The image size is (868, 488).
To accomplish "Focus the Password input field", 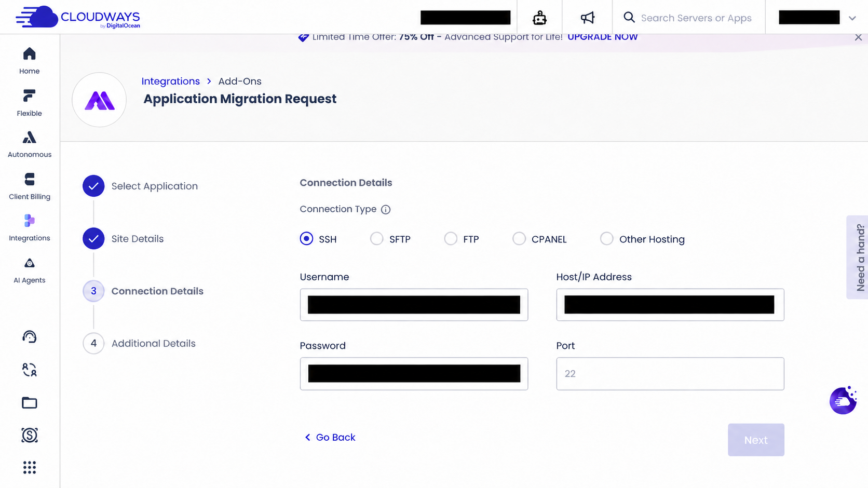I will coord(414,374).
